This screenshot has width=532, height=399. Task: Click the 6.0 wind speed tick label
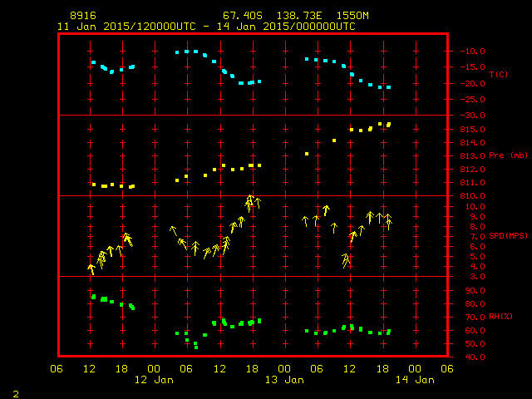pyautogui.click(x=478, y=247)
